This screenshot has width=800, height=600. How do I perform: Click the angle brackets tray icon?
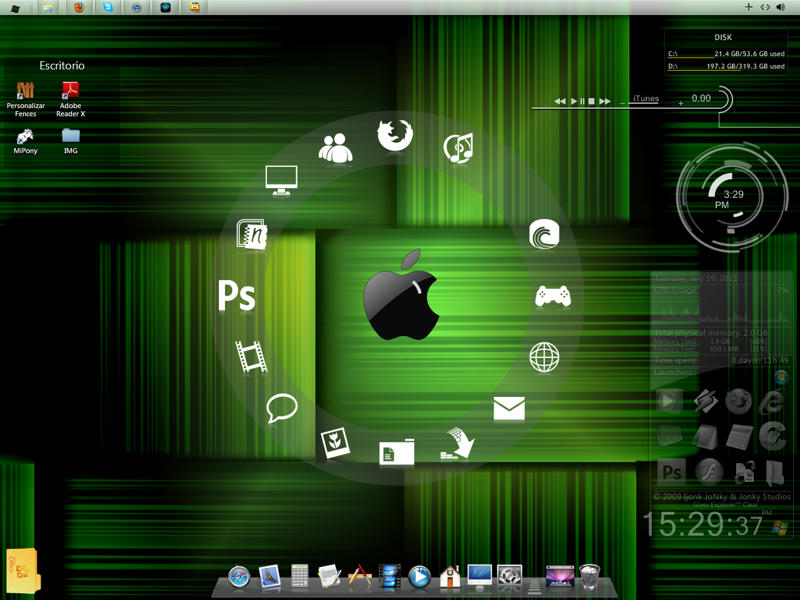[x=765, y=7]
